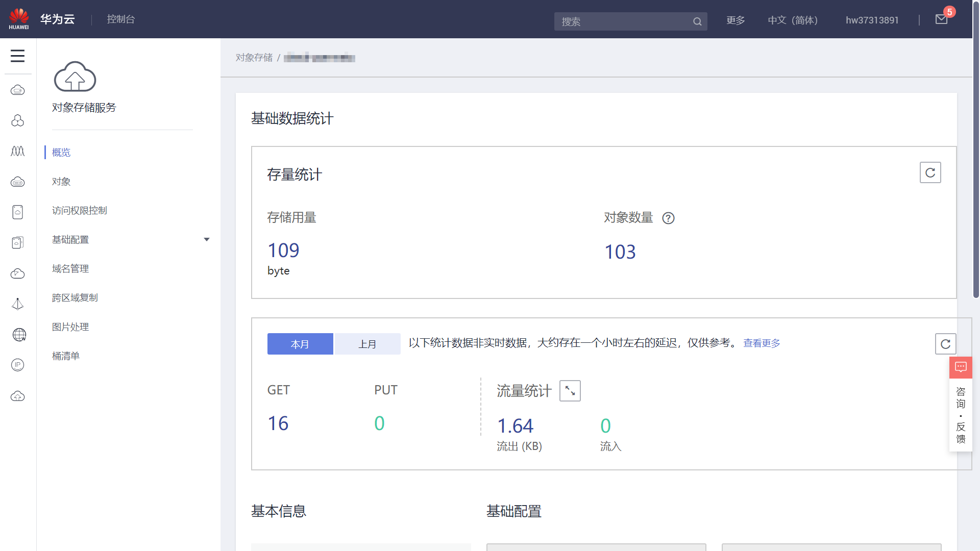Screen dimensions: 980x551
Task: Click the Huawei Cloud logo
Action: pyautogui.click(x=19, y=19)
